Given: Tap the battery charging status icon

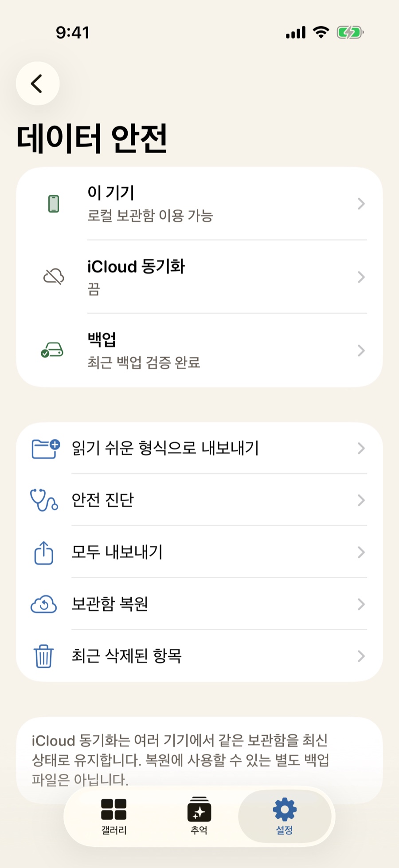Looking at the screenshot, I should [350, 32].
